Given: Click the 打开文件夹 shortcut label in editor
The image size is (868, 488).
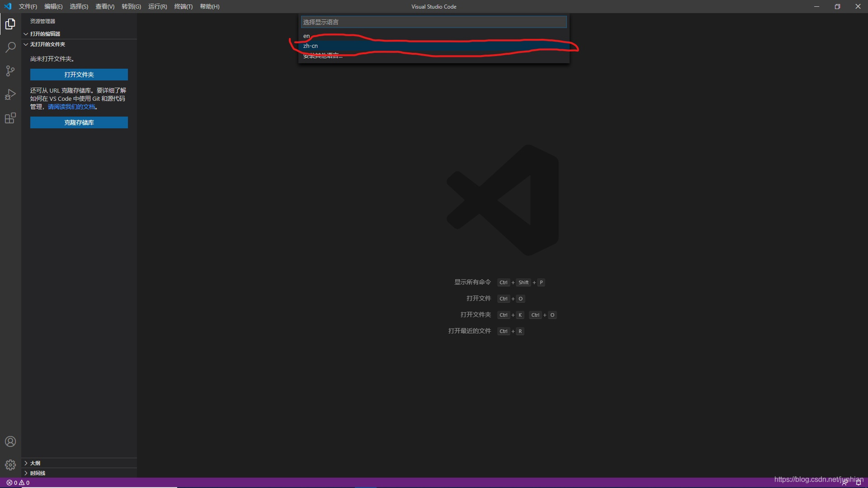Looking at the screenshot, I should click(x=476, y=315).
